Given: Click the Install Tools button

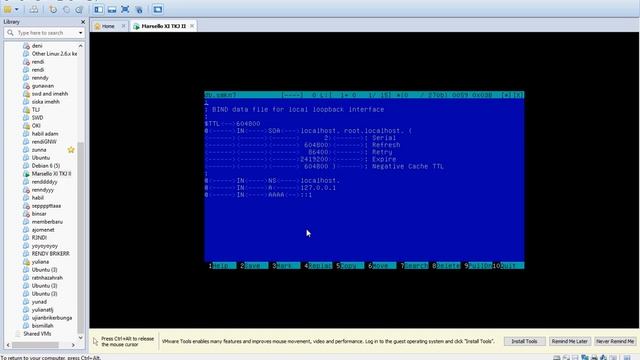Looking at the screenshot, I should click(524, 341).
